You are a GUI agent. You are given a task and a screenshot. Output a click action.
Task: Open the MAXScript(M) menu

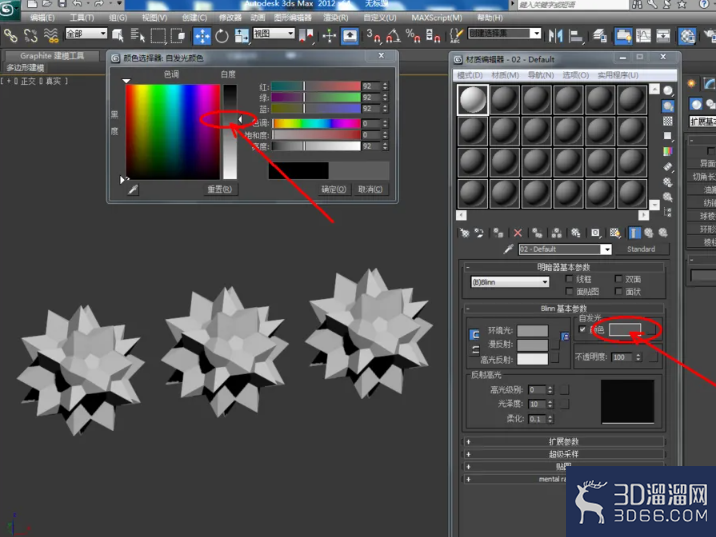(x=437, y=17)
